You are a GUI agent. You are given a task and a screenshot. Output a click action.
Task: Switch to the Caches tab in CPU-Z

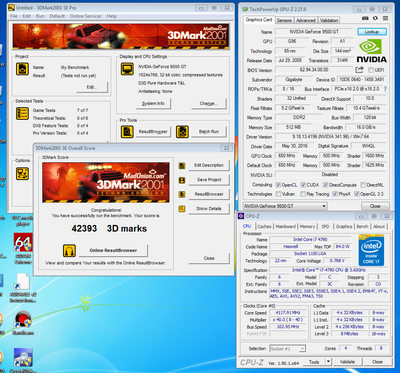264,226
